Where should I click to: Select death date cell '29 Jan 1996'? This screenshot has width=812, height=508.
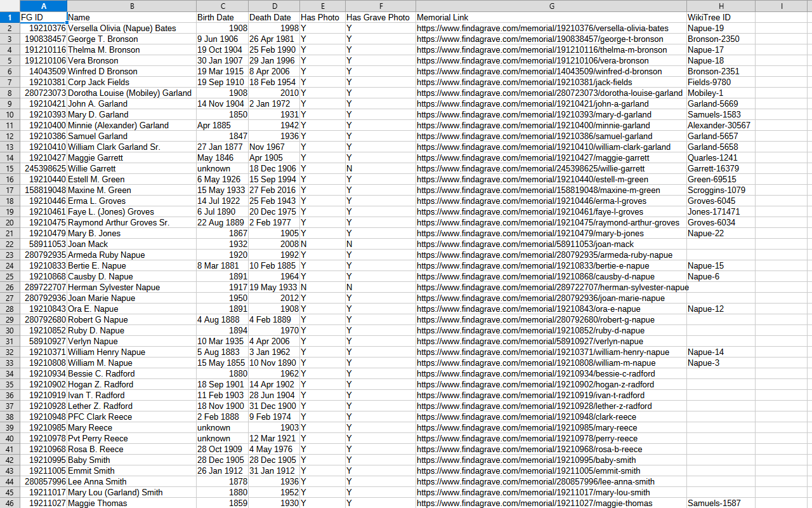click(274, 60)
